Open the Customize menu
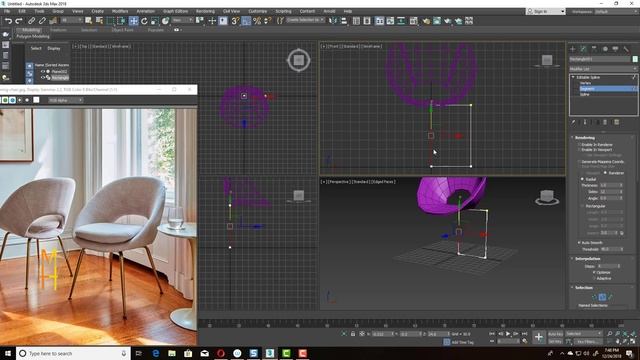640x360 pixels. (258, 11)
